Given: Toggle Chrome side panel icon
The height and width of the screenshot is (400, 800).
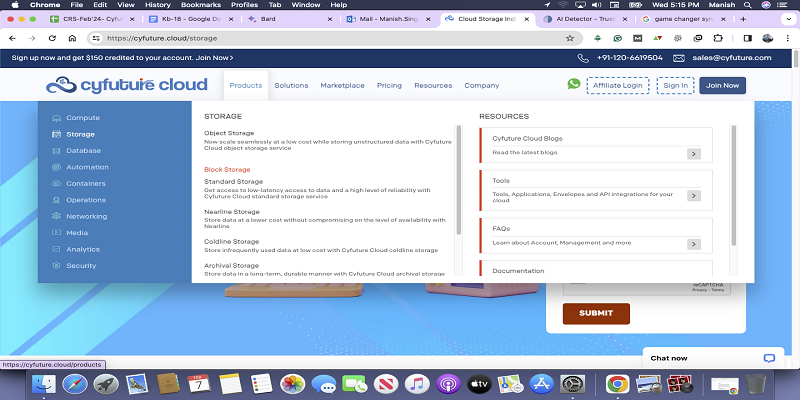Looking at the screenshot, I should pyautogui.click(x=747, y=38).
